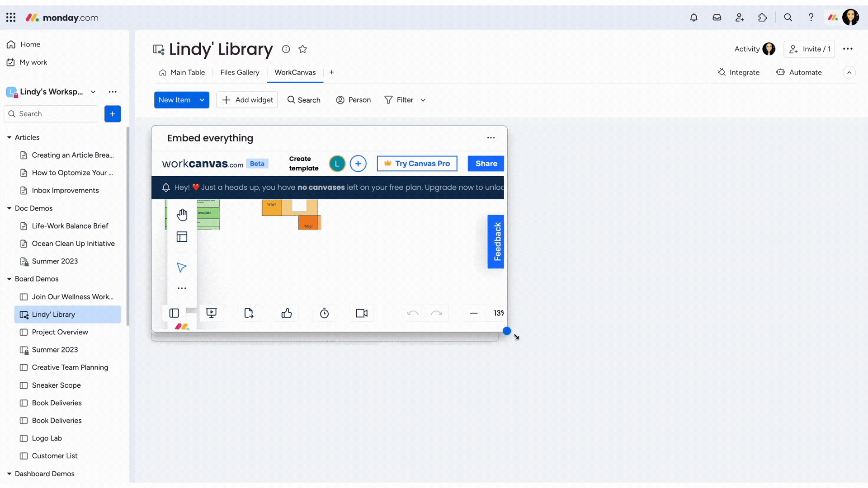Click the board Search tool

point(304,100)
